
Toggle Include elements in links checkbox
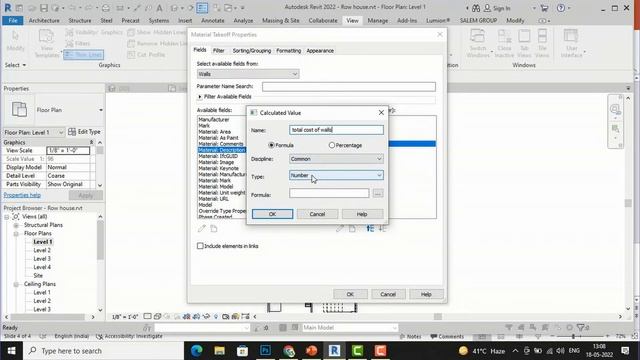(200, 246)
